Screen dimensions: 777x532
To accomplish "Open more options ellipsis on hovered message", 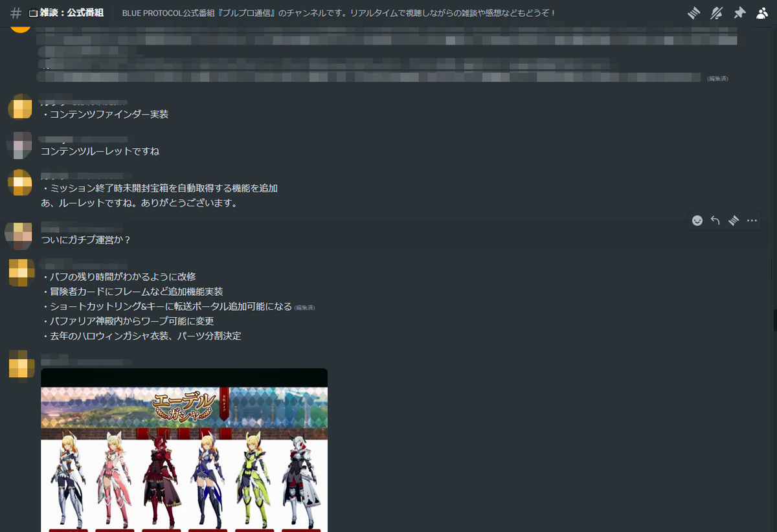I will [x=752, y=221].
